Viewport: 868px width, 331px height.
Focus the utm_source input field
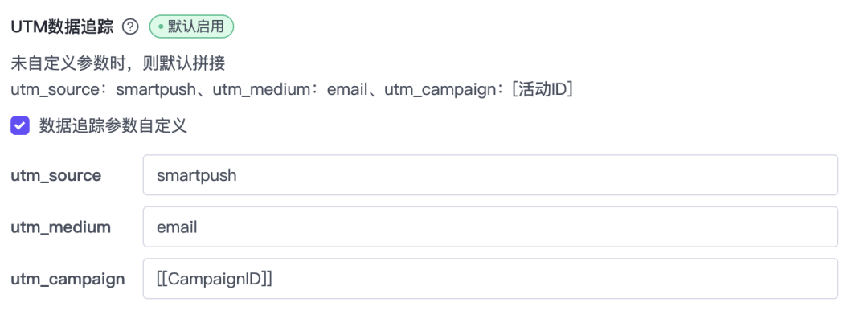[490, 175]
